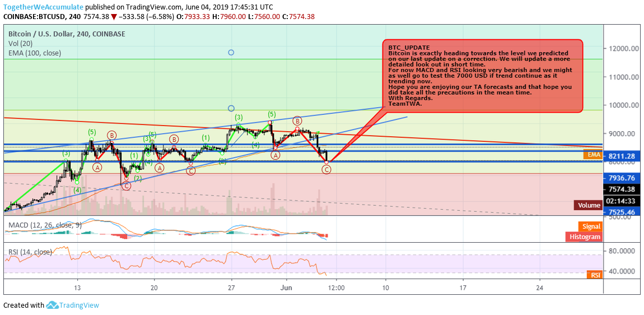Screen dimensions: 644x315
Task: Click the 24 date label on the time axis
Action: click(539, 288)
